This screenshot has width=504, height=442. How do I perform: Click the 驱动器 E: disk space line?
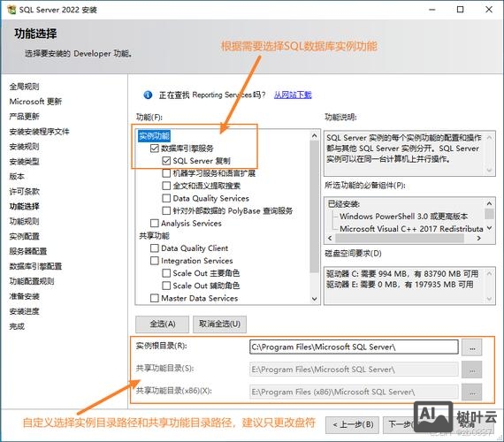(x=400, y=285)
